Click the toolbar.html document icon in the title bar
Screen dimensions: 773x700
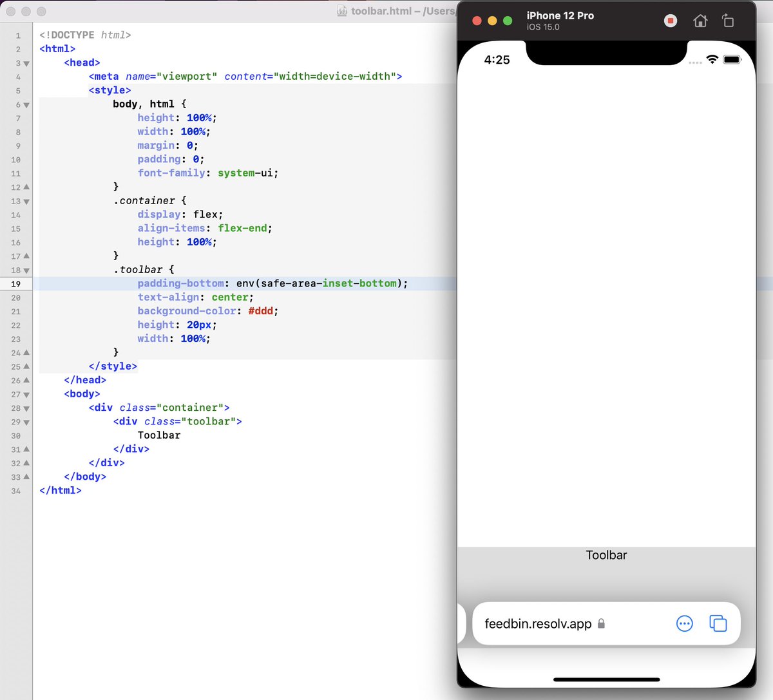click(343, 11)
